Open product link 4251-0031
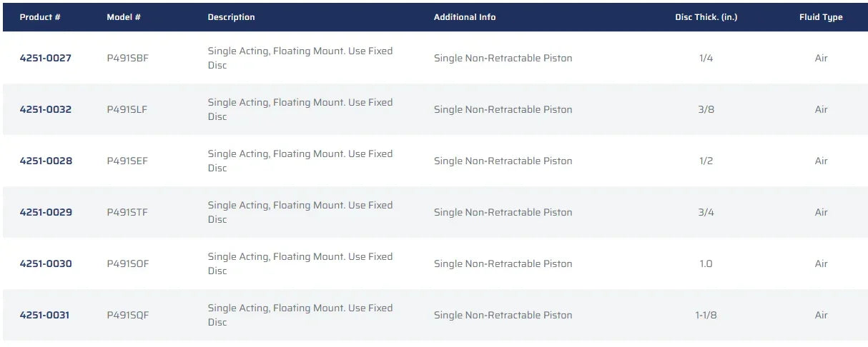This screenshot has width=868, height=347. [x=44, y=315]
